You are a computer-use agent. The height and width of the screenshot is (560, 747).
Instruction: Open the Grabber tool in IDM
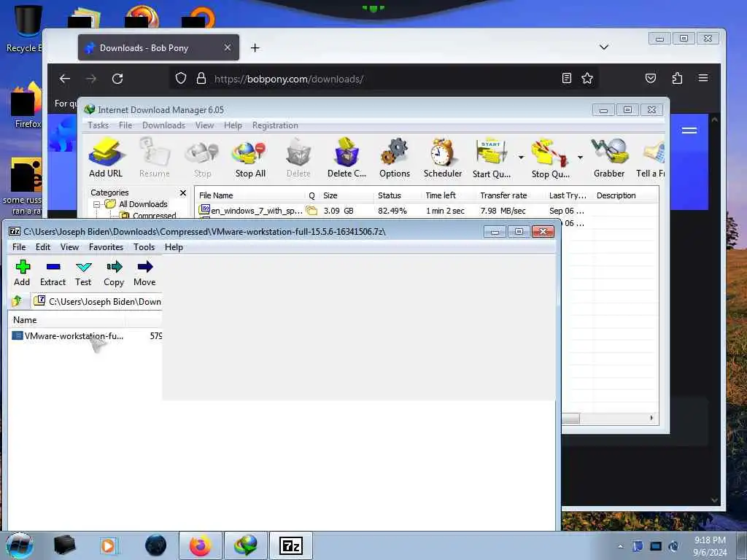(x=609, y=158)
